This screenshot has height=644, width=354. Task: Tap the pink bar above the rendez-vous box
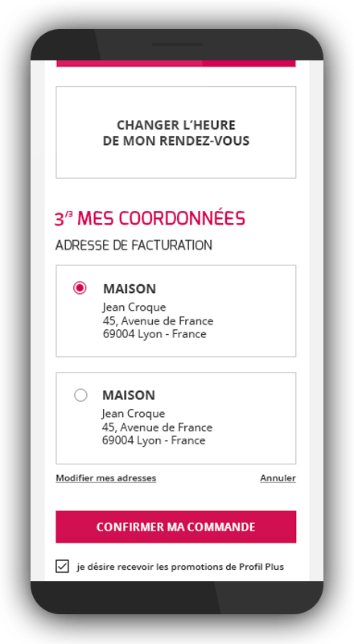pyautogui.click(x=175, y=64)
